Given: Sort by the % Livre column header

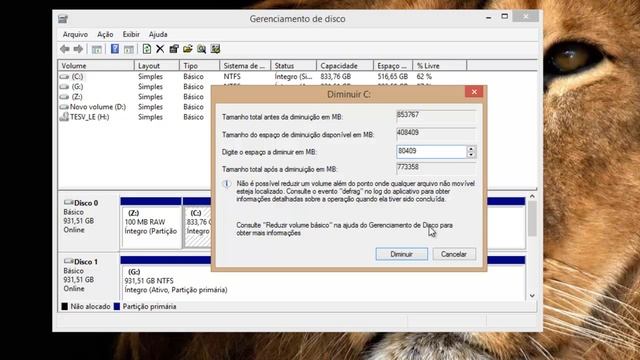Looking at the screenshot, I should (x=440, y=66).
